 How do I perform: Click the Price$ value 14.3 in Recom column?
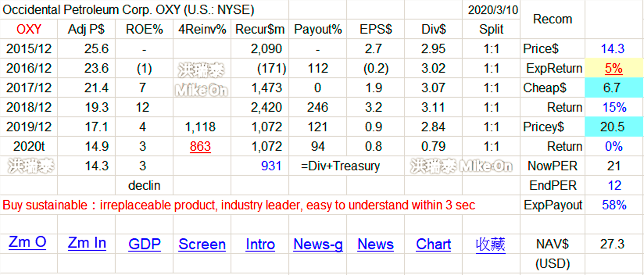pyautogui.click(x=613, y=49)
